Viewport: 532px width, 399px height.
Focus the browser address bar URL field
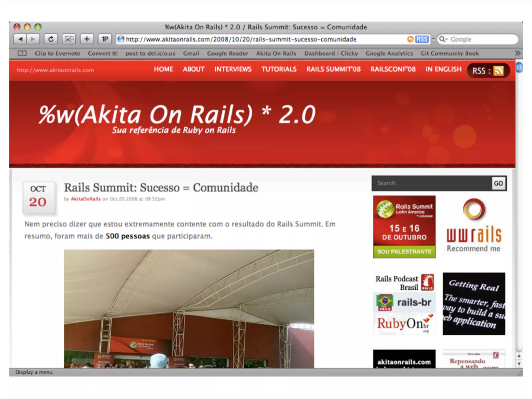[273, 39]
